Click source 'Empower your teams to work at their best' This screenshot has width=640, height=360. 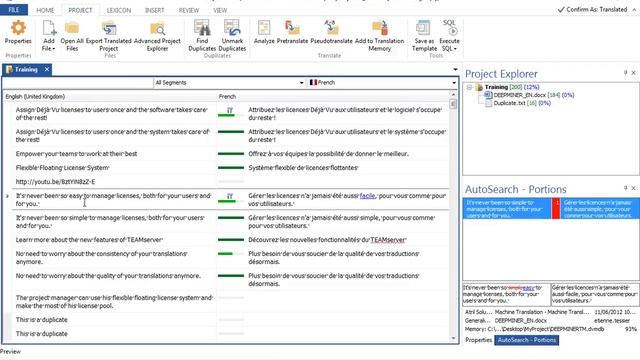(76, 154)
